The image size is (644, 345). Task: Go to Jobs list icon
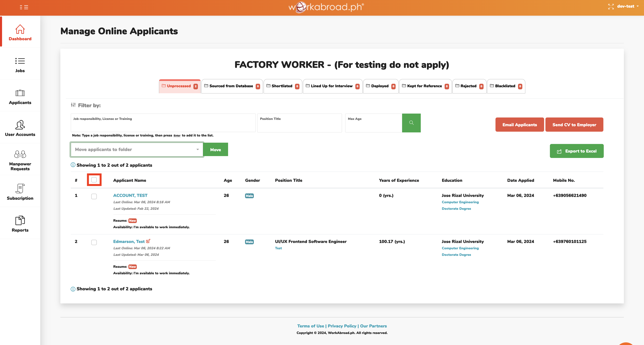point(20,61)
